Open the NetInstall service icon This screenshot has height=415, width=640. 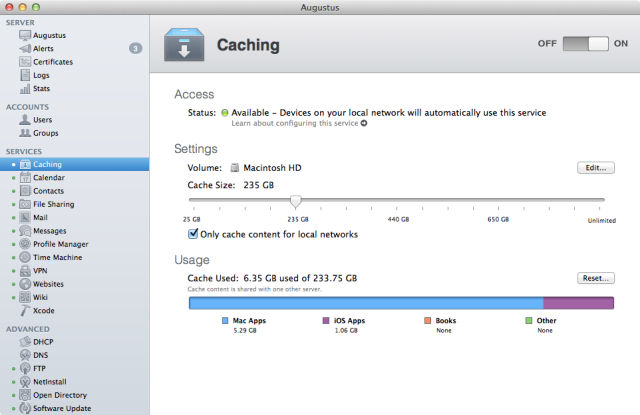(25, 382)
